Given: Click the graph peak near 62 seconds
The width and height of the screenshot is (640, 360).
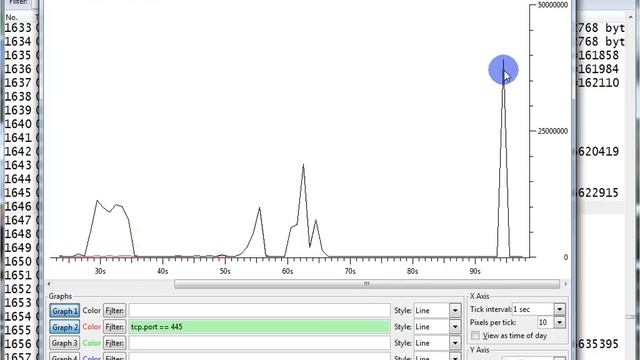Looking at the screenshot, I should point(303,165).
